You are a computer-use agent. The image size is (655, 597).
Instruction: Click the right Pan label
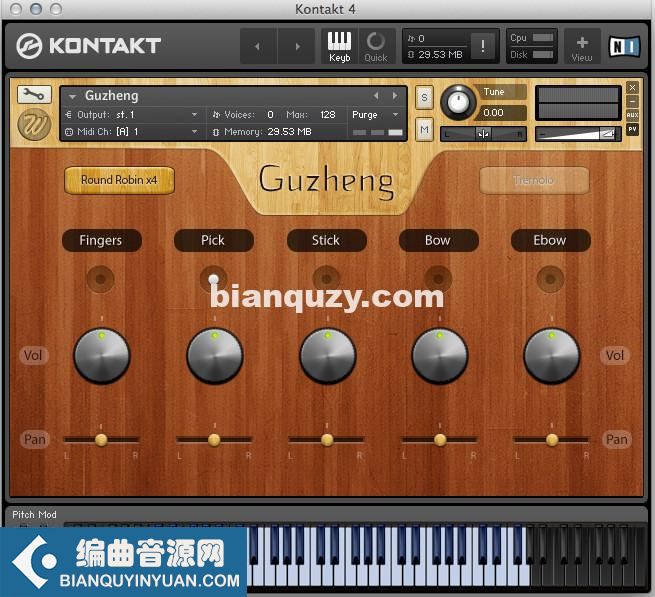616,439
